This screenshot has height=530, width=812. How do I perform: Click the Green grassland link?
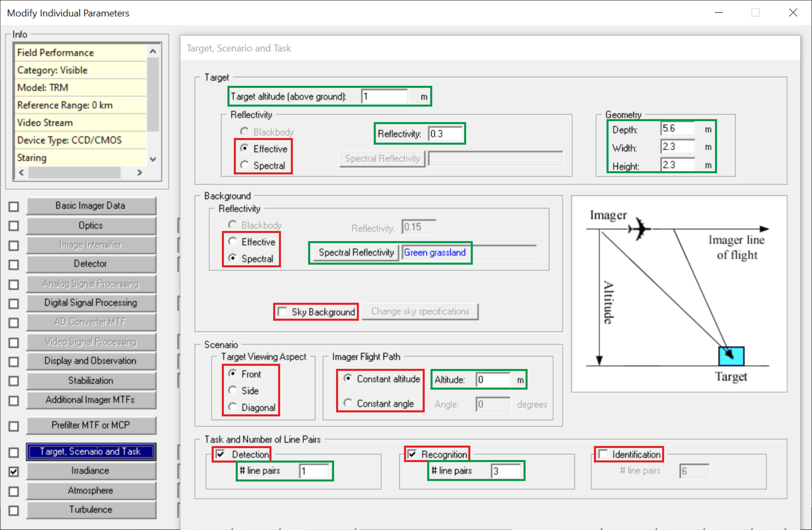pyautogui.click(x=434, y=253)
